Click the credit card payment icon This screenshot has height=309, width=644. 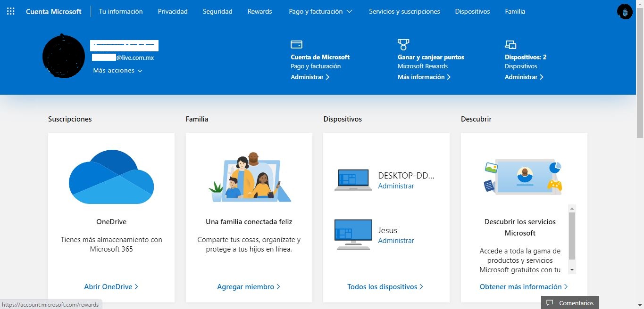coord(296,44)
